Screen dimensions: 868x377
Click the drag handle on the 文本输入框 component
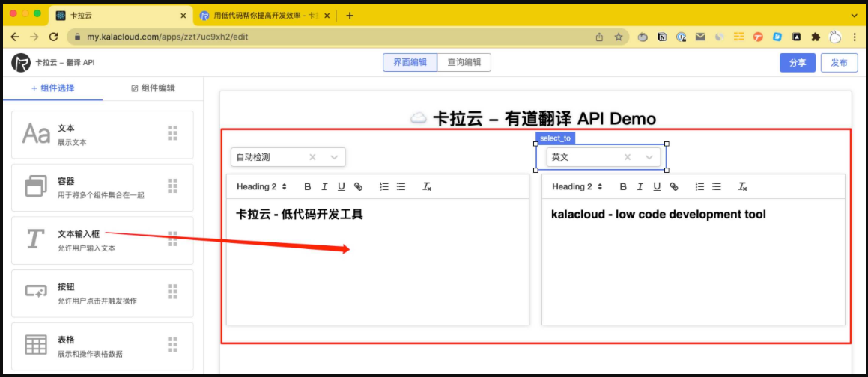click(173, 239)
